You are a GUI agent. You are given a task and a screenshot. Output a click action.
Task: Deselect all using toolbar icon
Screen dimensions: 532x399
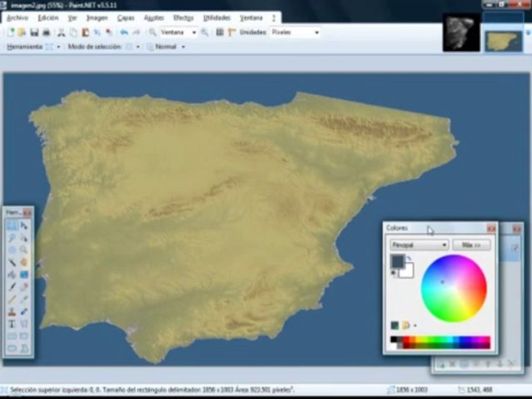coord(109,32)
